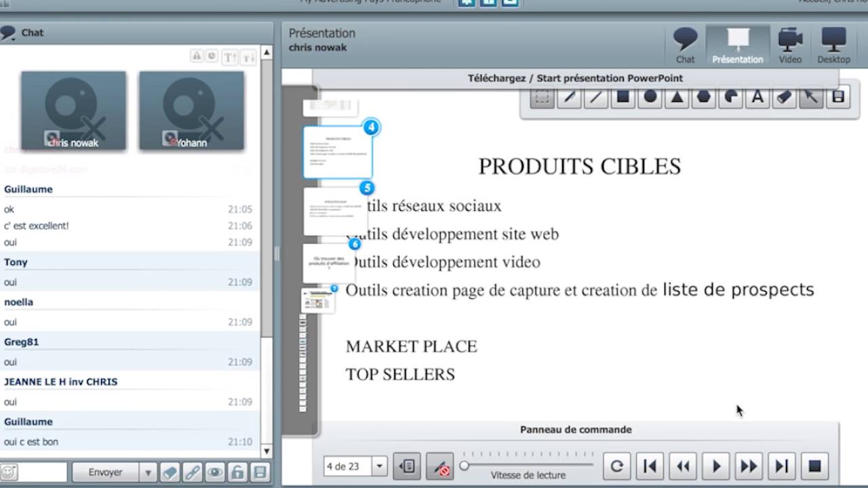
Task: Insert a link using the chain icon
Action: point(193,472)
